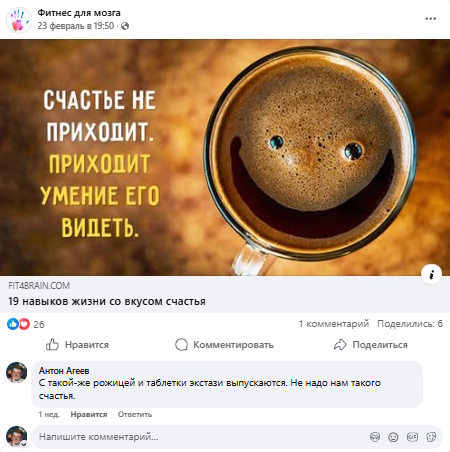Open the emoji picker in the comment box
450x452 pixels.
tap(393, 437)
